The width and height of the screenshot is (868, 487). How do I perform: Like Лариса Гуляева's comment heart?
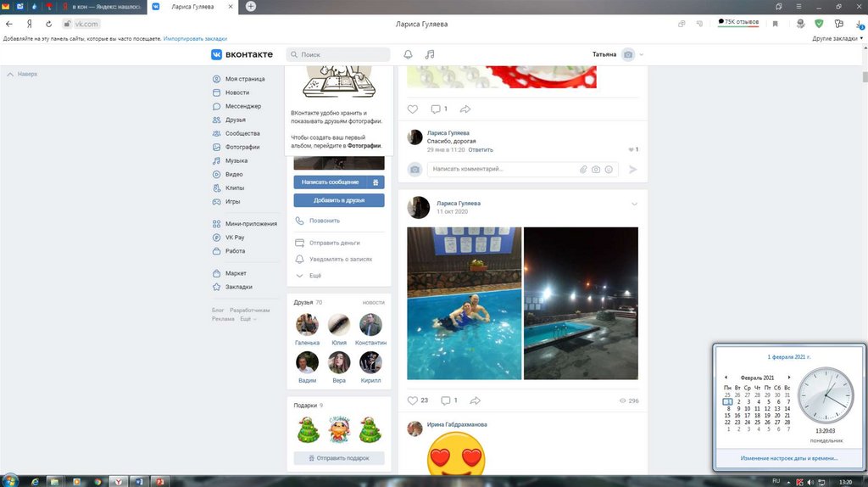point(631,149)
